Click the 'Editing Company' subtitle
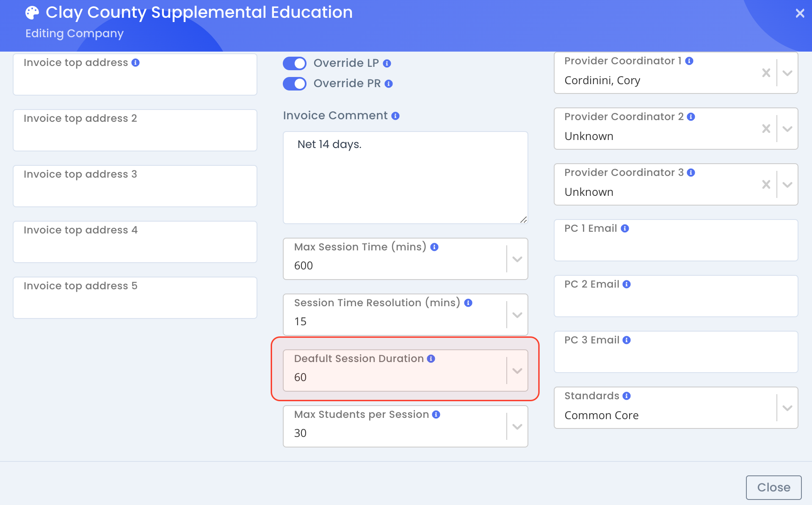 [x=75, y=33]
